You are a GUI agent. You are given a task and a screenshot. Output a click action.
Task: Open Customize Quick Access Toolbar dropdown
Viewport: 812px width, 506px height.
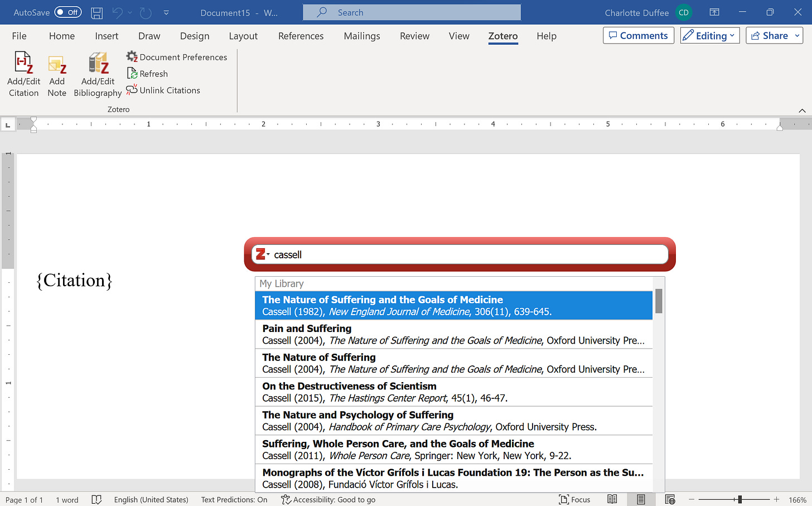[x=166, y=12]
